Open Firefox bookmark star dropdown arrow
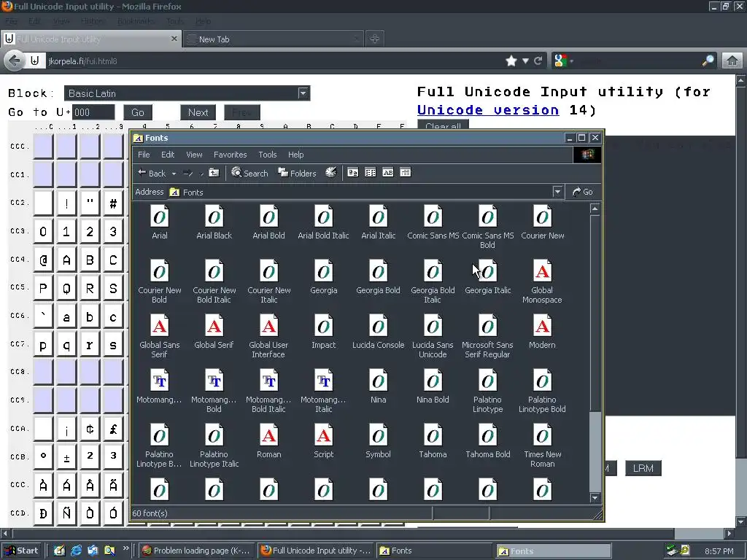 (525, 61)
